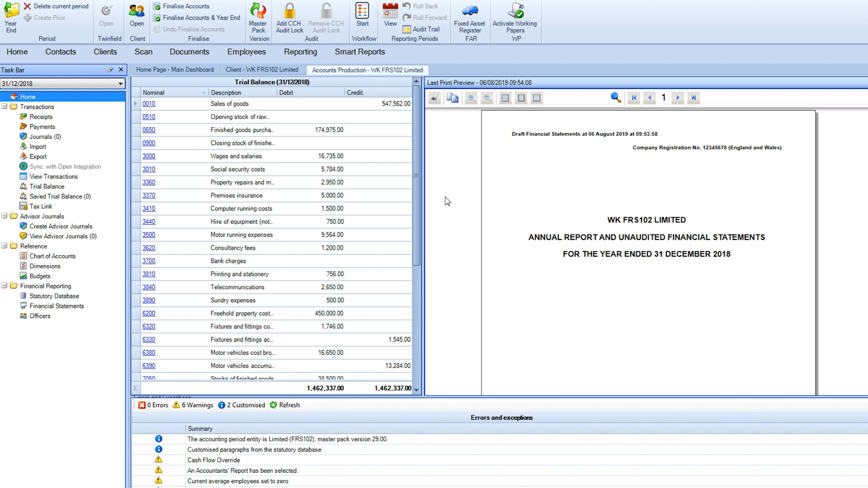Refresh the errors and exceptions list
Screen dimensions: 868x488
(x=285, y=405)
